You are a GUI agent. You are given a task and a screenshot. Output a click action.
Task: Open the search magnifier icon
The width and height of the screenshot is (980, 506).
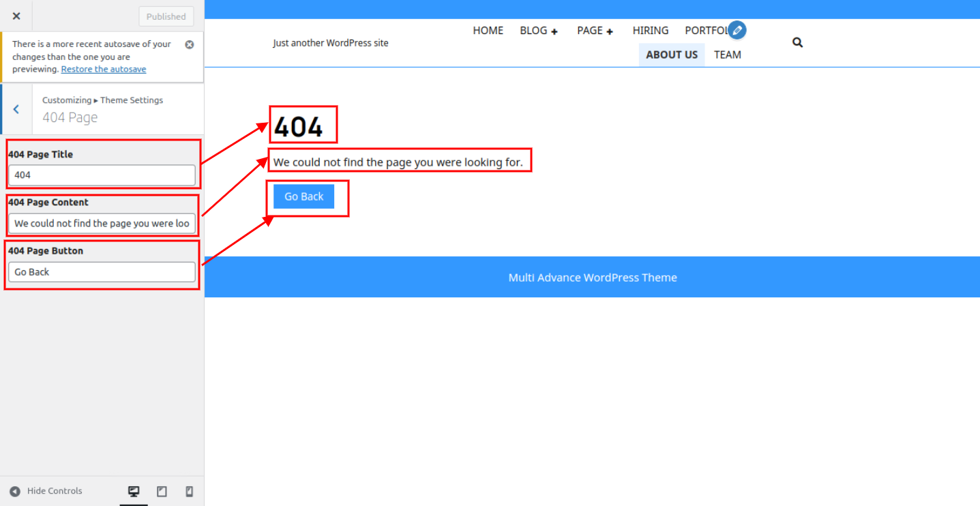(x=797, y=42)
